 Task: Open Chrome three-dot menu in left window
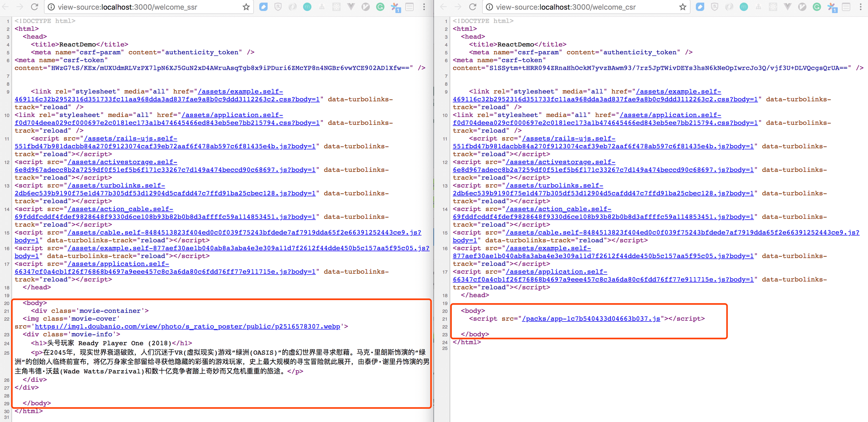[424, 7]
